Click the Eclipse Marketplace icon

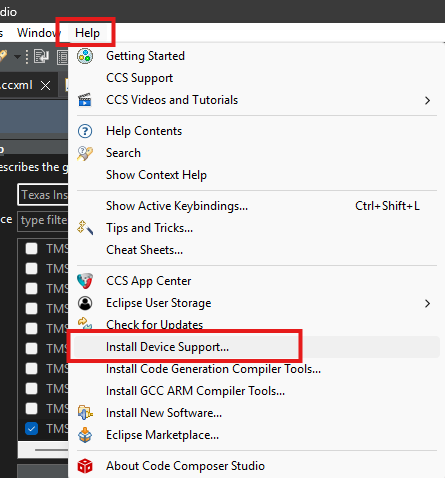coord(85,435)
